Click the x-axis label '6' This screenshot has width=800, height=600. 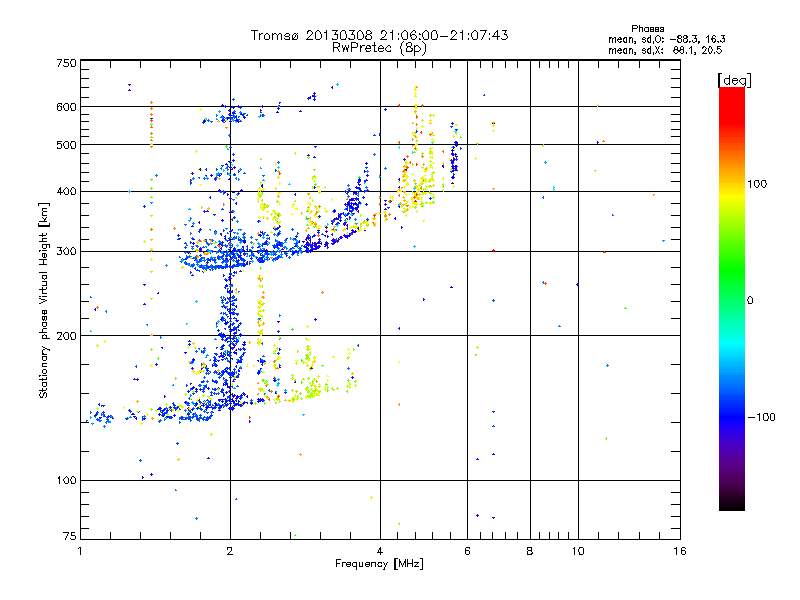pyautogui.click(x=467, y=551)
